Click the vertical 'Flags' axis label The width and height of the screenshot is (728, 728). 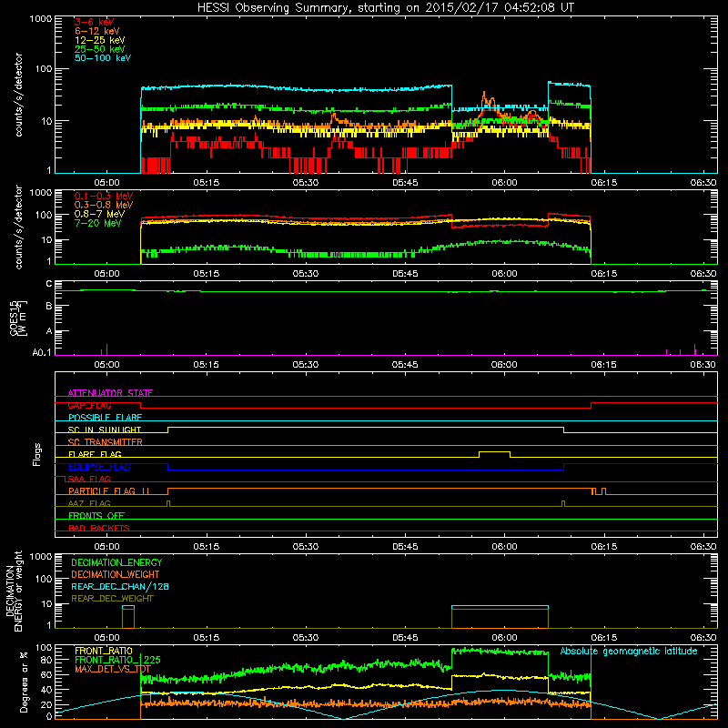37,454
